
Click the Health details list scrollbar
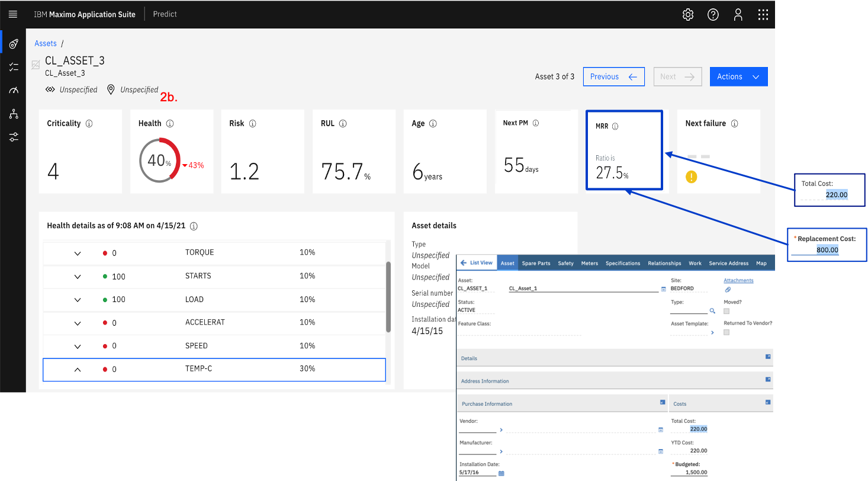tap(388, 297)
